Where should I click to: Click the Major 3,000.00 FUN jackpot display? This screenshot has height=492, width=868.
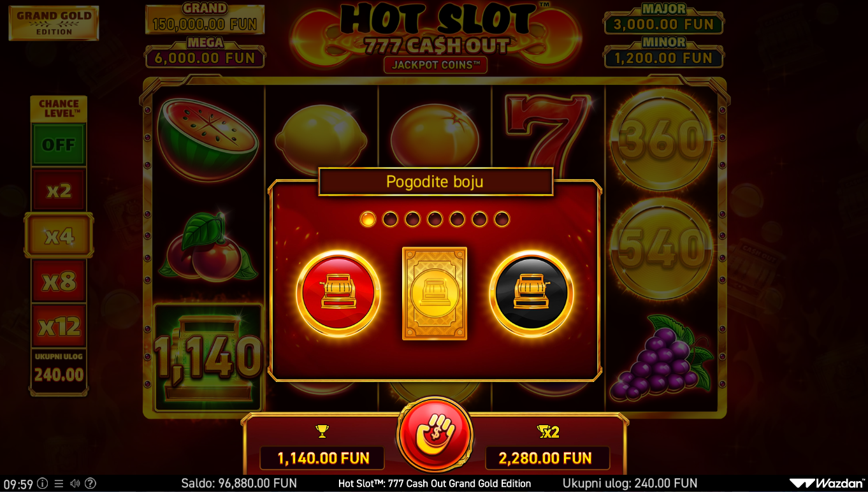(663, 19)
